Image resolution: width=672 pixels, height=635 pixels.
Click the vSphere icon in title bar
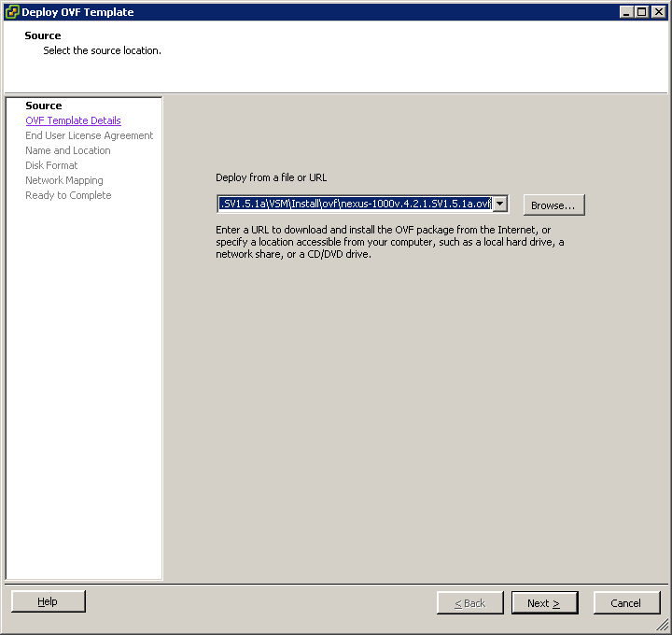click(12, 12)
